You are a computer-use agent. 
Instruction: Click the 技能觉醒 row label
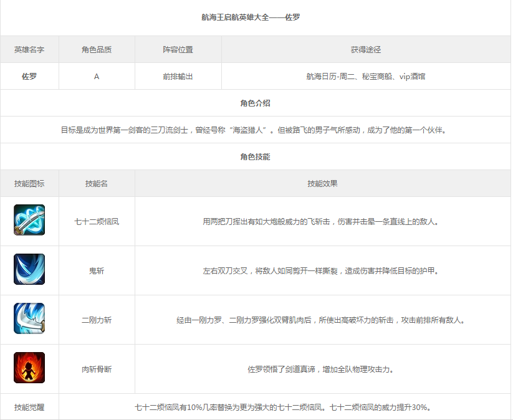29,408
